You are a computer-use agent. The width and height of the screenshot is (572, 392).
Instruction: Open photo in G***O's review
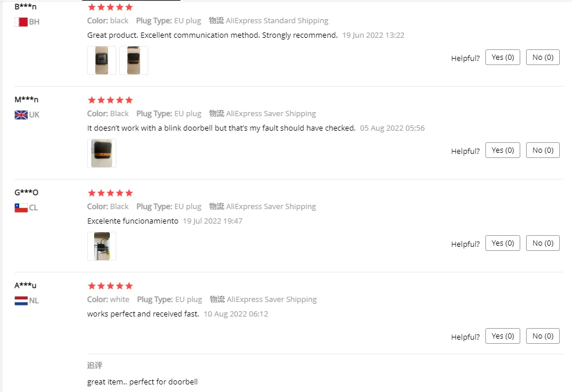point(102,246)
